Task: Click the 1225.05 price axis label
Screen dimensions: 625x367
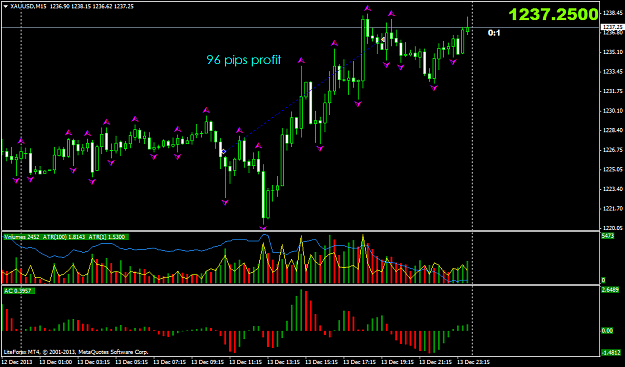Action: pos(613,169)
